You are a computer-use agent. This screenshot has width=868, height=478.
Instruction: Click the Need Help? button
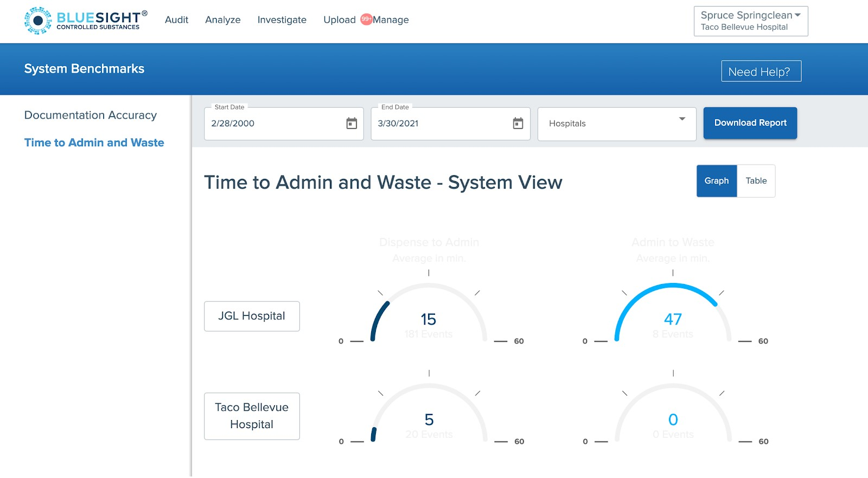(x=761, y=71)
